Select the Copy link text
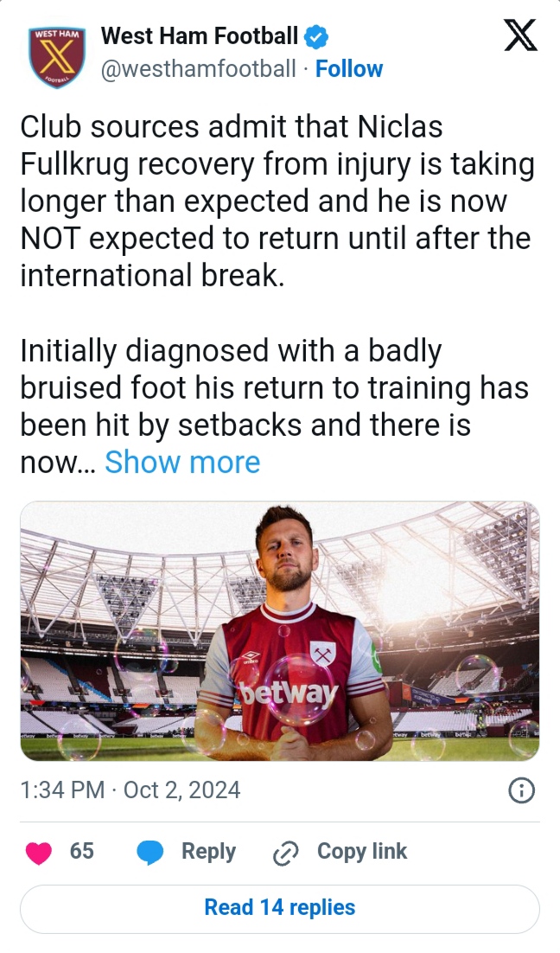 click(x=362, y=852)
